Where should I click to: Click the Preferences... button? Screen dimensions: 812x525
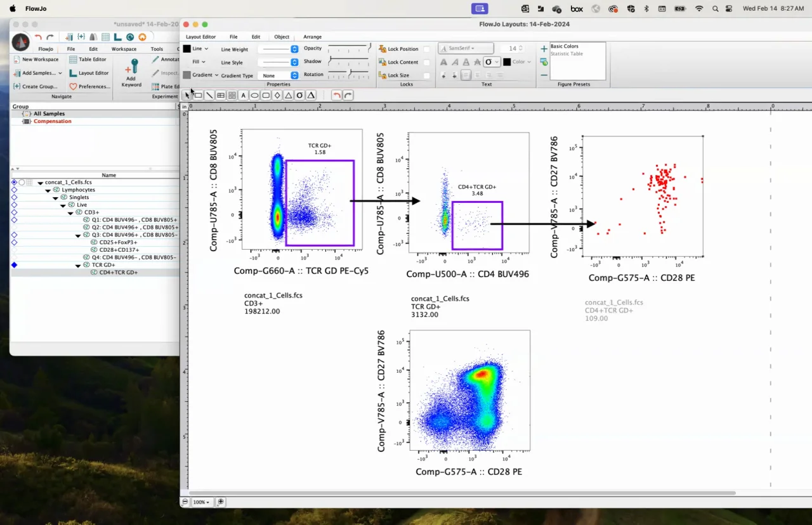(x=89, y=86)
